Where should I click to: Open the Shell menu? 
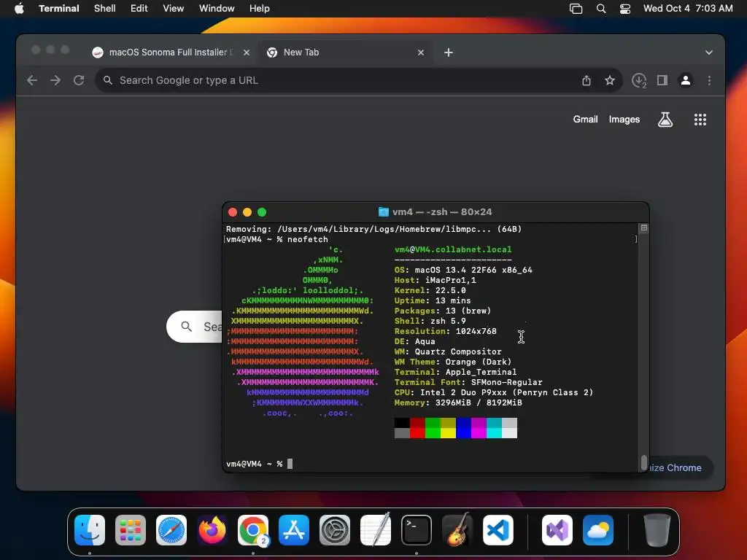pyautogui.click(x=105, y=9)
